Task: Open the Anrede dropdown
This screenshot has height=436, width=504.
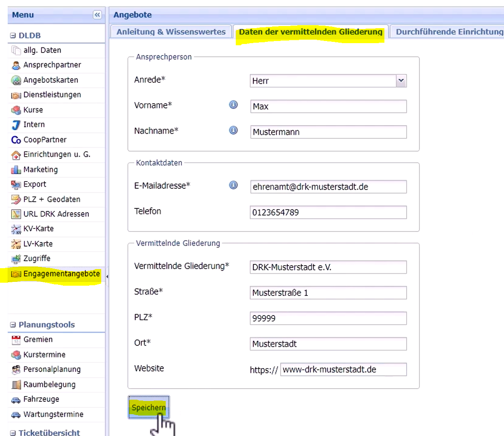Action: pyautogui.click(x=401, y=81)
